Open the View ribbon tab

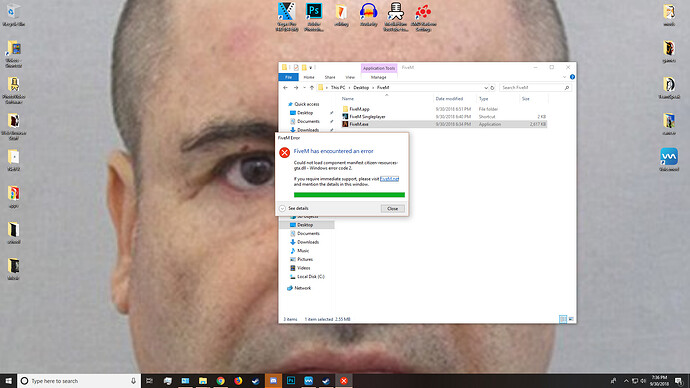(x=350, y=77)
